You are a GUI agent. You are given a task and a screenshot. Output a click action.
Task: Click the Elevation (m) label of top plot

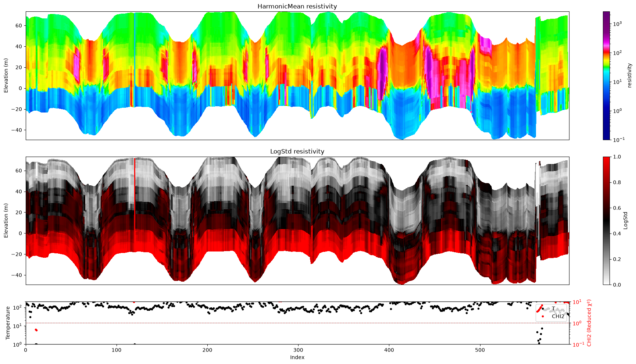point(6,75)
